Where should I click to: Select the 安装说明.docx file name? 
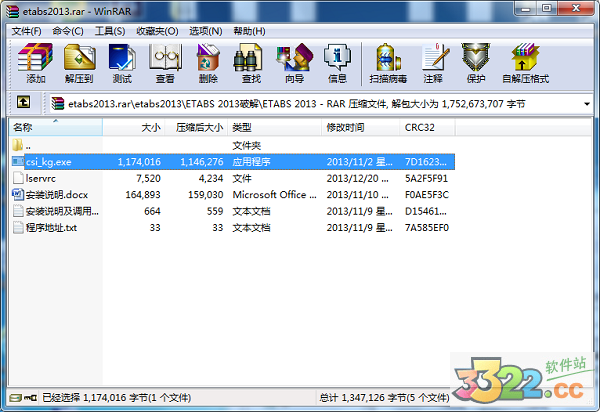[57, 195]
